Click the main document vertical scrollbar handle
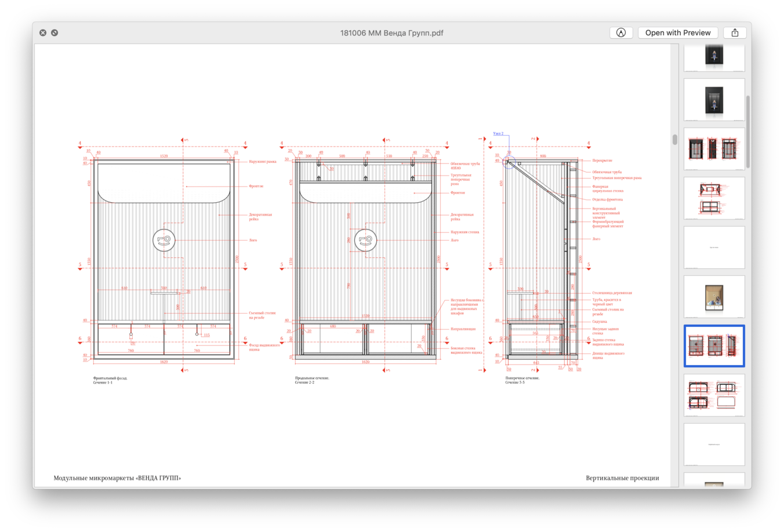Viewport: 784px width, 532px height. [x=674, y=140]
